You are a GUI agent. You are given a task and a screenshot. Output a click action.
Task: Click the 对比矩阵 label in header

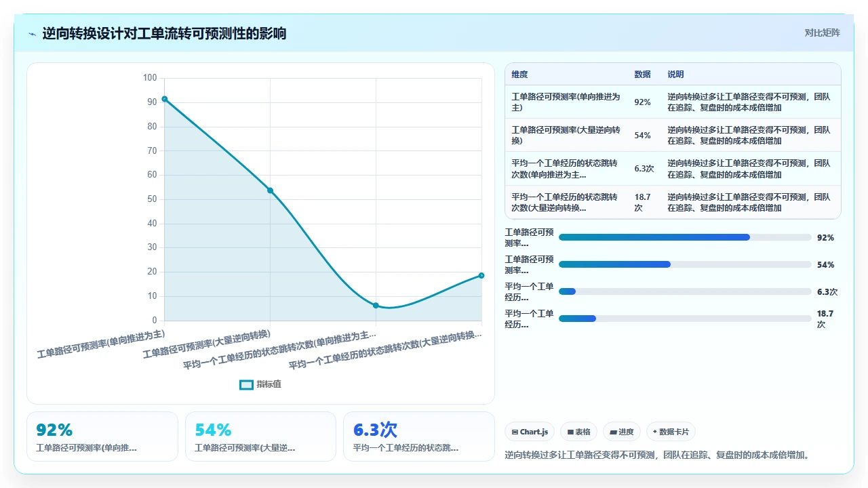(822, 33)
